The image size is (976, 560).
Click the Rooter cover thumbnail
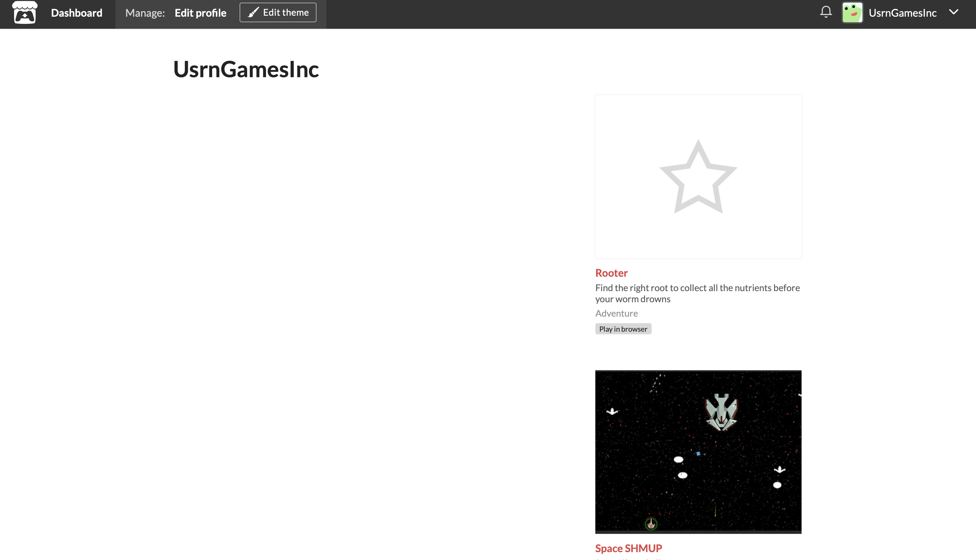pos(698,177)
